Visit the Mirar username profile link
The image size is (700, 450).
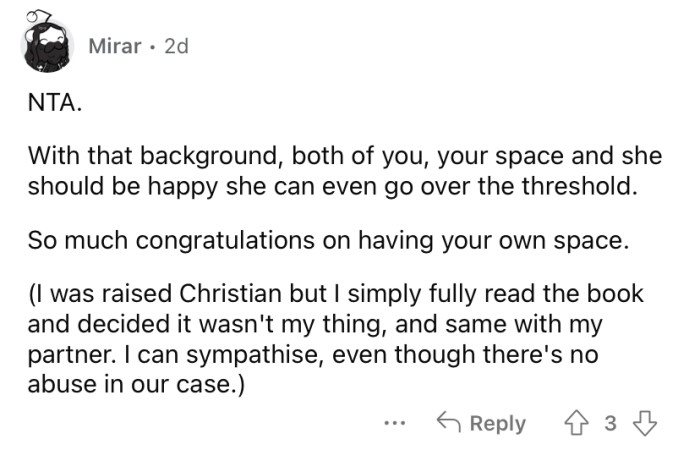tap(114, 46)
